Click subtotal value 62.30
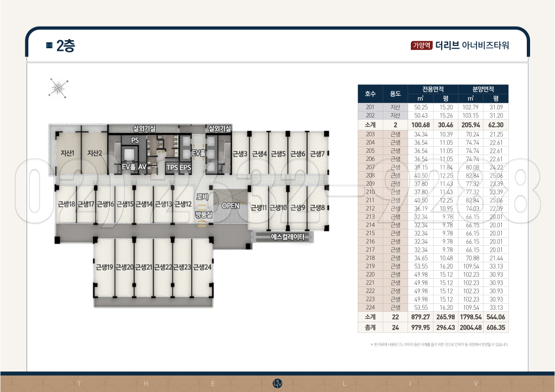The image size is (555, 392). click(x=496, y=125)
